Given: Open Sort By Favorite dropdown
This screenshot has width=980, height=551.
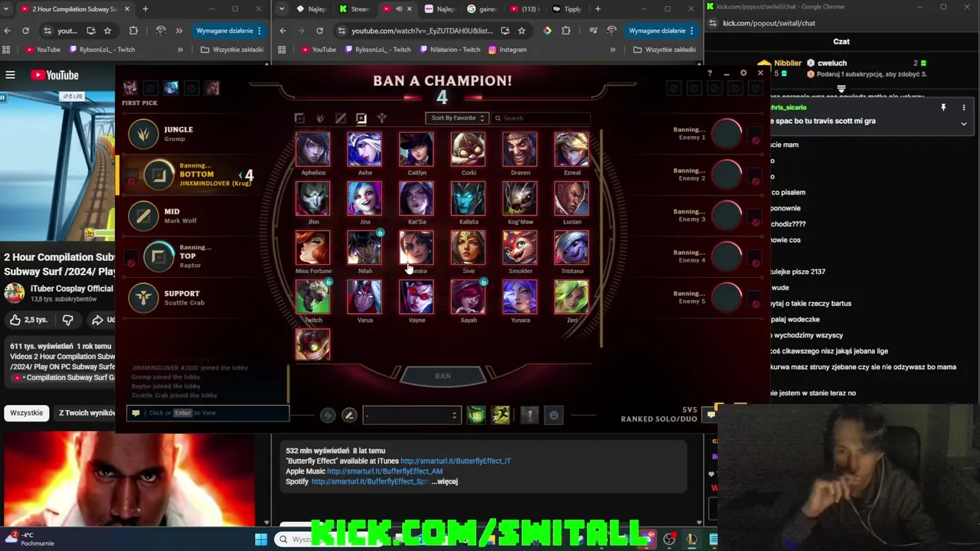Looking at the screenshot, I should (456, 118).
